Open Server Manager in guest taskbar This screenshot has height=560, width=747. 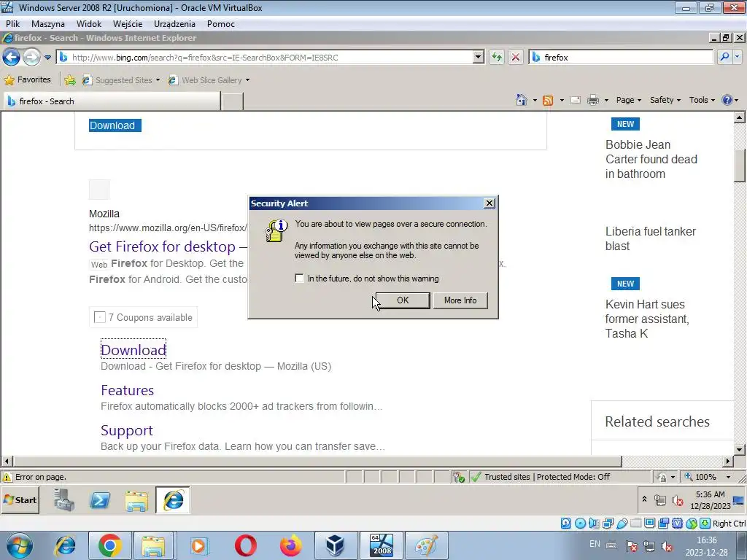coord(64,500)
